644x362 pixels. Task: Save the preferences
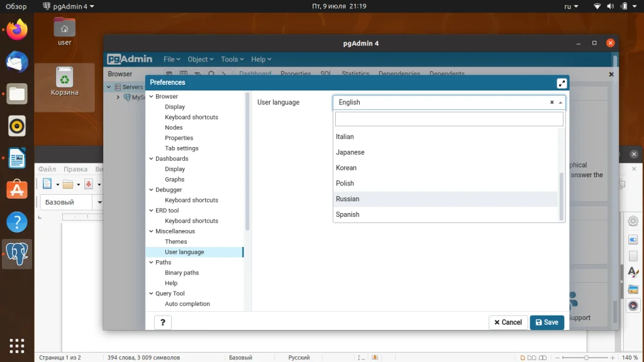click(547, 322)
